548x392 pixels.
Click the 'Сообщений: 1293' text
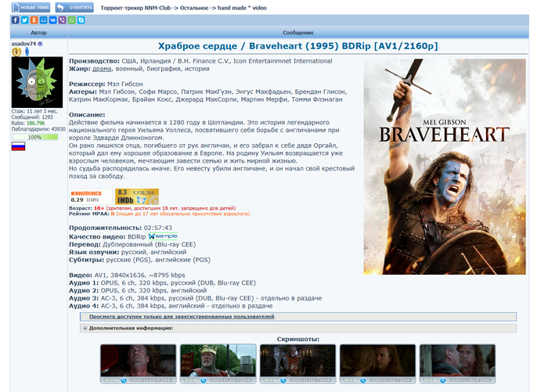(x=32, y=117)
